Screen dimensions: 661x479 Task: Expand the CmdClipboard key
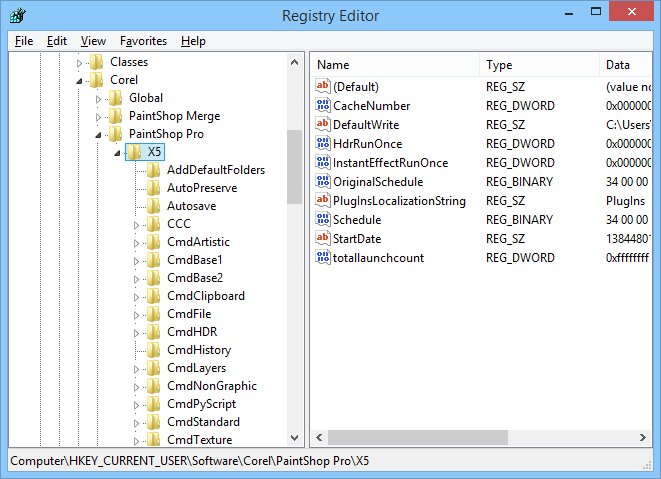pos(136,297)
